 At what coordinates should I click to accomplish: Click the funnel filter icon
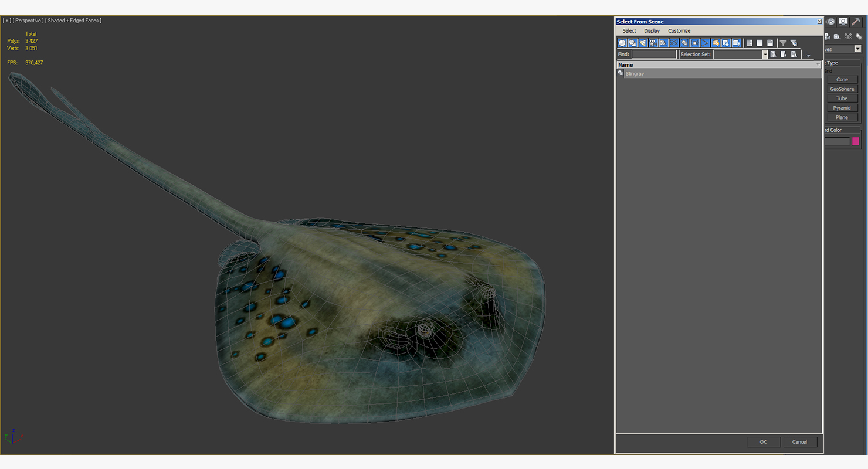pyautogui.click(x=783, y=43)
